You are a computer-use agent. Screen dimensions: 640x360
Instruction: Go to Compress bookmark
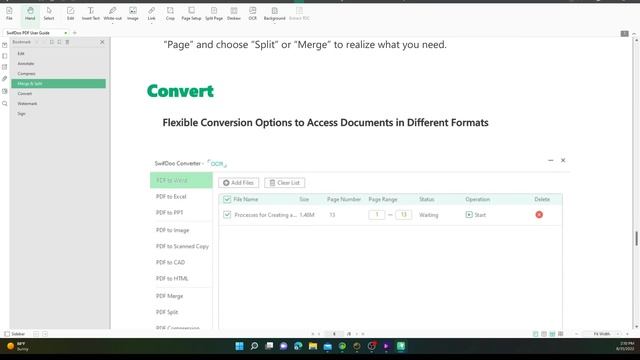pyautogui.click(x=27, y=73)
